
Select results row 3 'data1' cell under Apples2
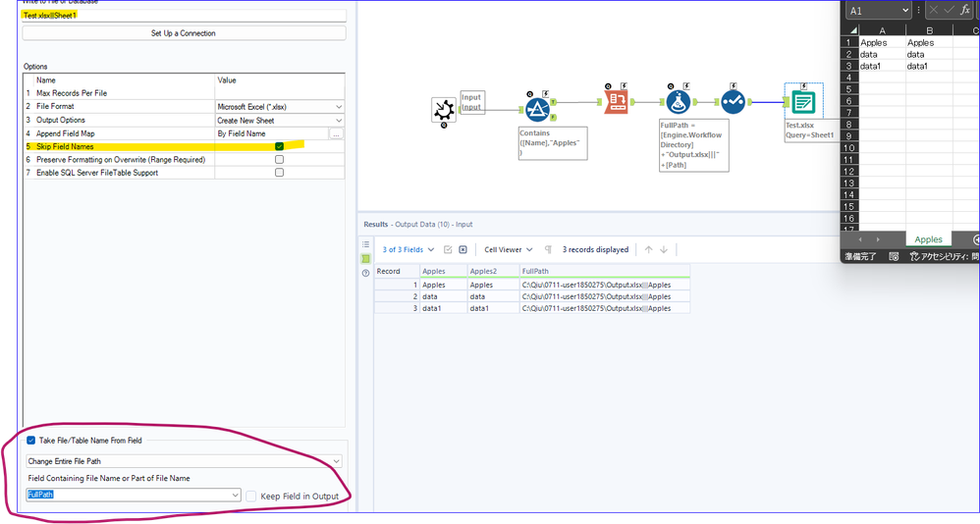pos(494,308)
